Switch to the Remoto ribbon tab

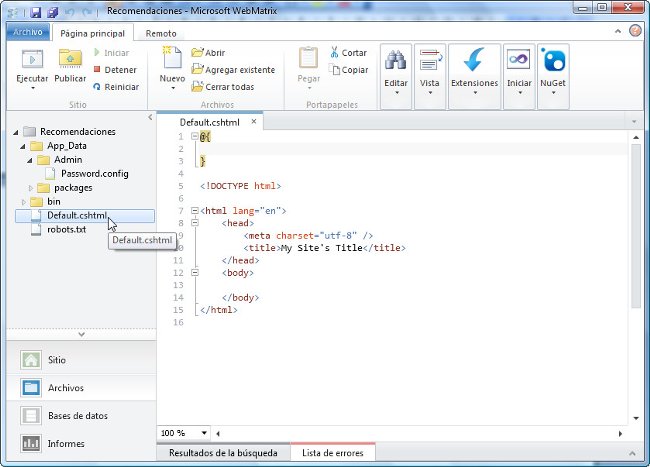[161, 32]
